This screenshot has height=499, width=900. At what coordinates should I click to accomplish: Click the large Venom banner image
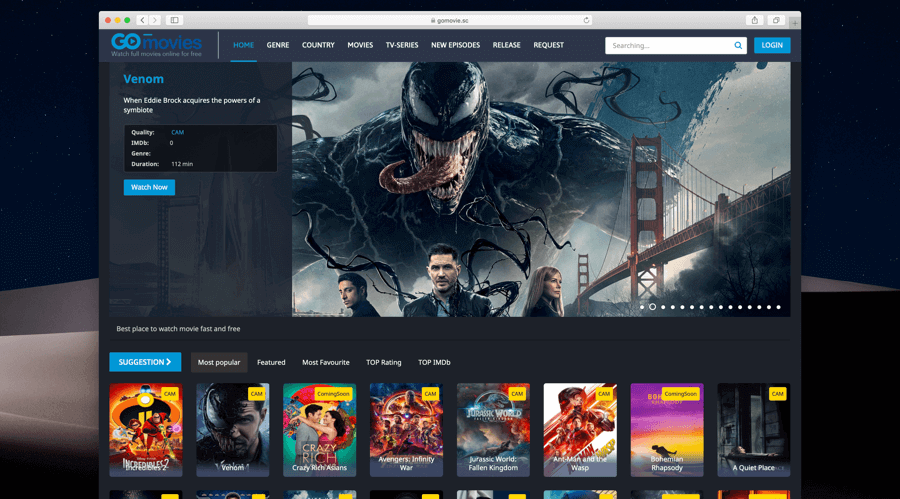click(x=541, y=189)
